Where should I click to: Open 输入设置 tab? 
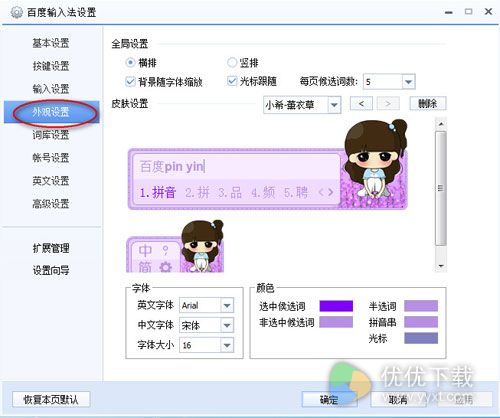click(51, 89)
